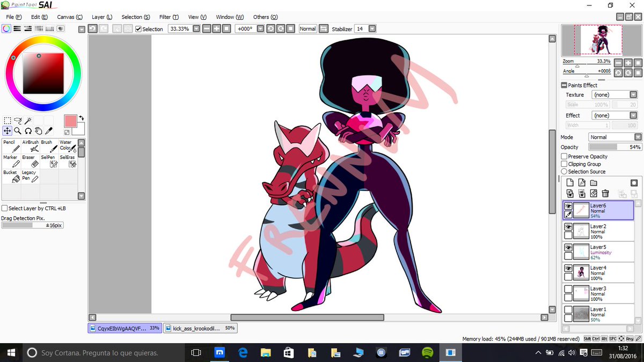
Task: Select the Lasso tool
Action: coord(18,121)
